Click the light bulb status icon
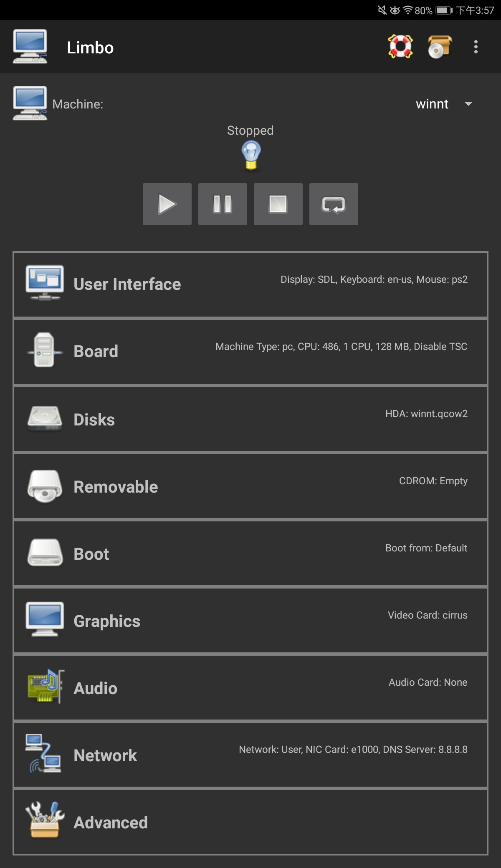The image size is (501, 868). [251, 155]
